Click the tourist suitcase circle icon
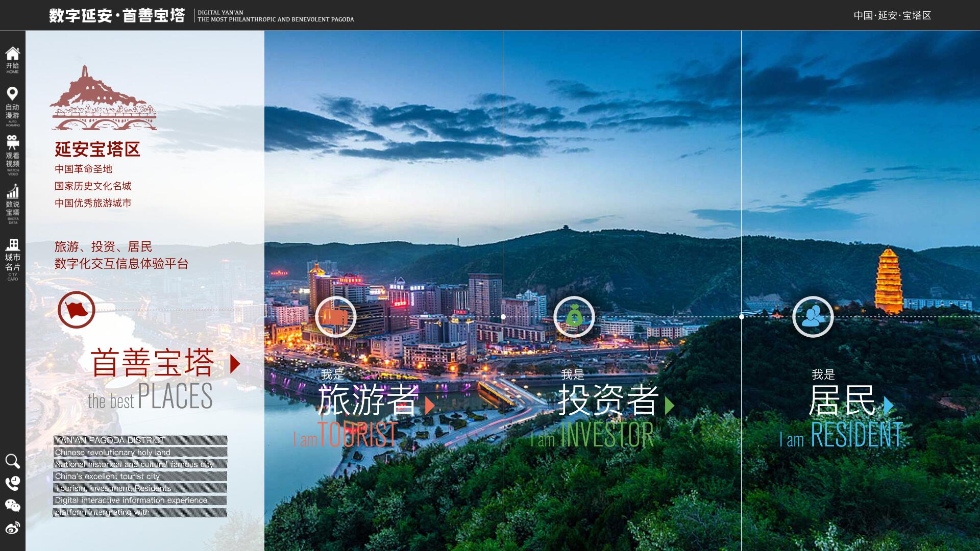Viewport: 980px width, 551px height. click(x=335, y=317)
